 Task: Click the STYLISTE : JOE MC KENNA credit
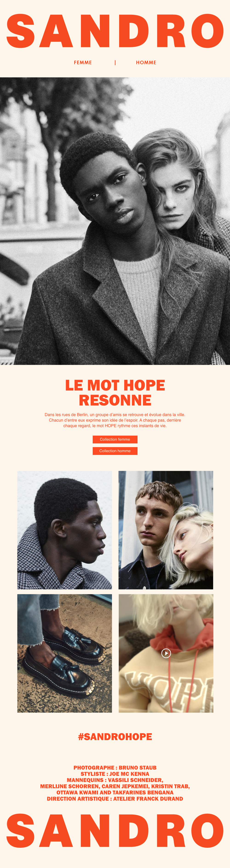coord(115,774)
